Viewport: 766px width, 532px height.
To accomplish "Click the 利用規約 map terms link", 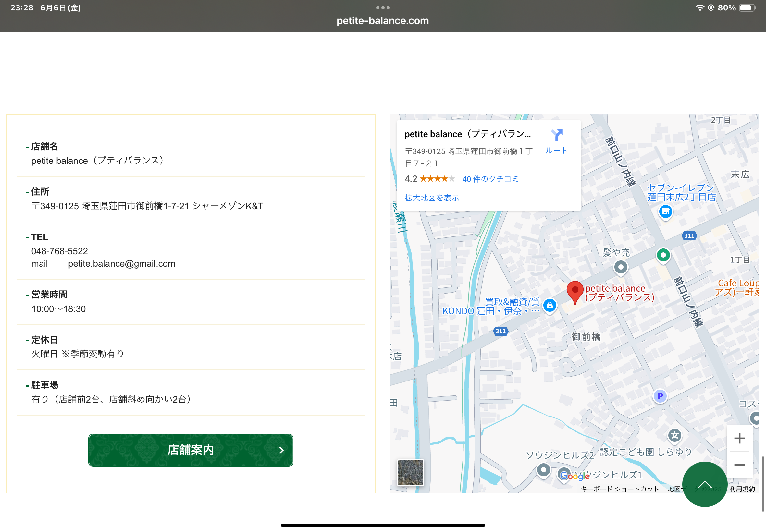I will (742, 489).
